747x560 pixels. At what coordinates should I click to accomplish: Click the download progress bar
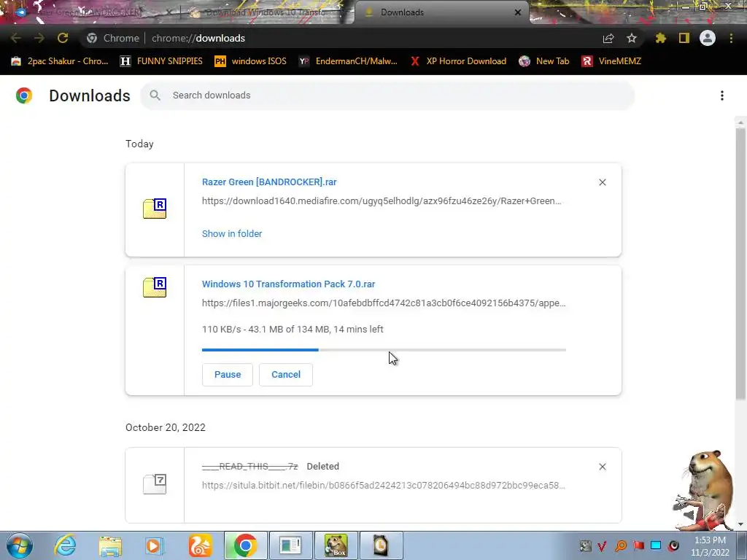click(384, 350)
